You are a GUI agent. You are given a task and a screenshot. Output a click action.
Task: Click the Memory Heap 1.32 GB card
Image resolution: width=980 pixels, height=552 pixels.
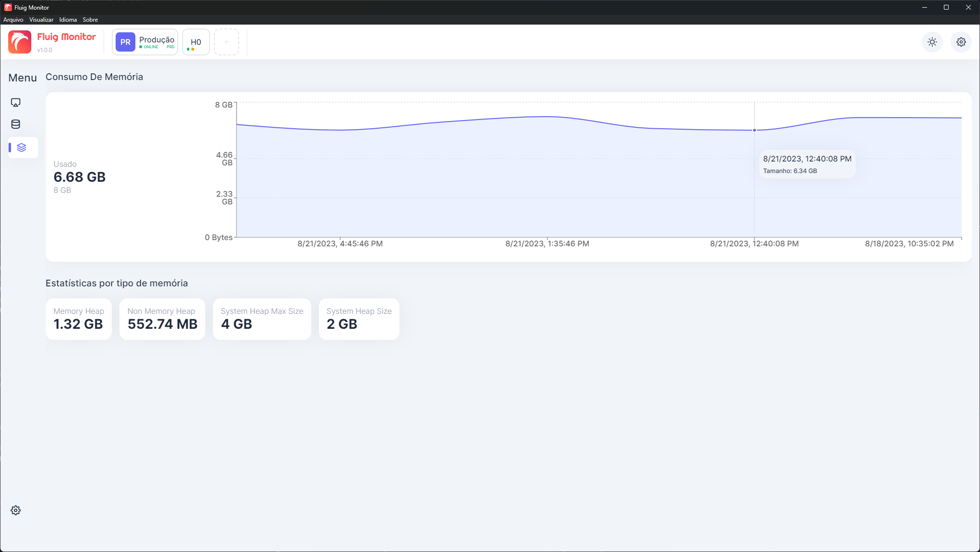pyautogui.click(x=79, y=319)
